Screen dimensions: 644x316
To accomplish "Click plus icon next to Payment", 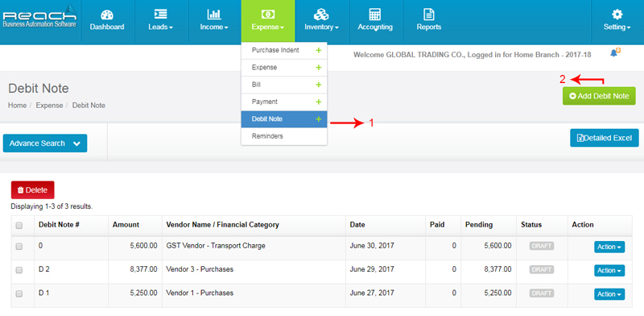I will click(318, 102).
